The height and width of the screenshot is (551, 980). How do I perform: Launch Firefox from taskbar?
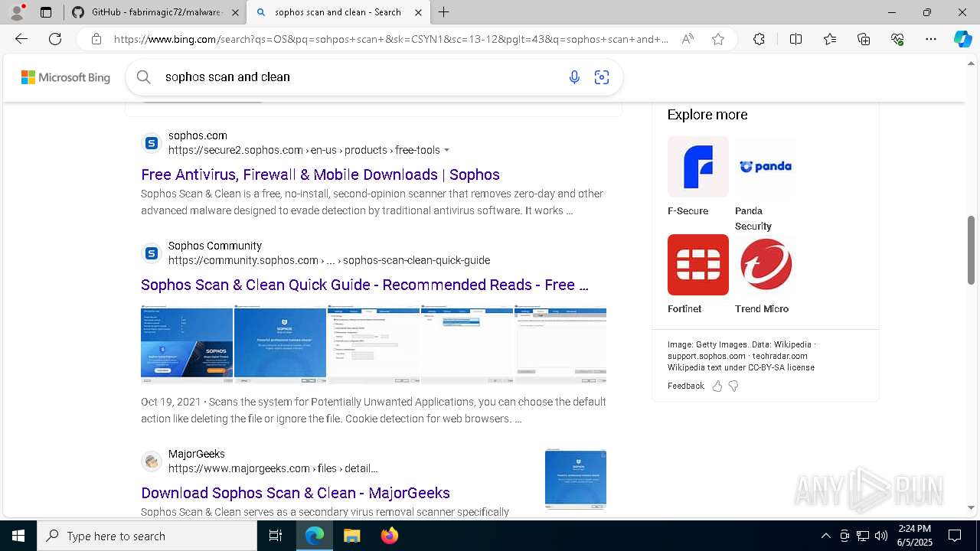390,536
